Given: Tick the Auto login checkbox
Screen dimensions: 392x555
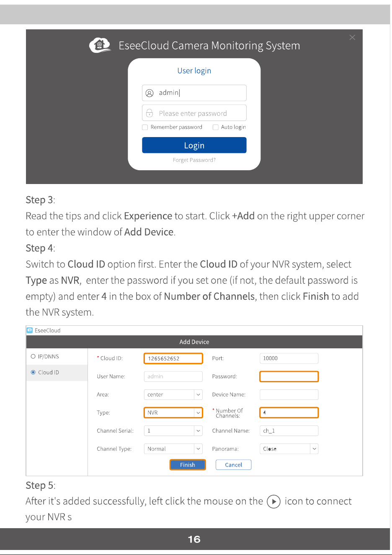Looking at the screenshot, I should [x=216, y=127].
